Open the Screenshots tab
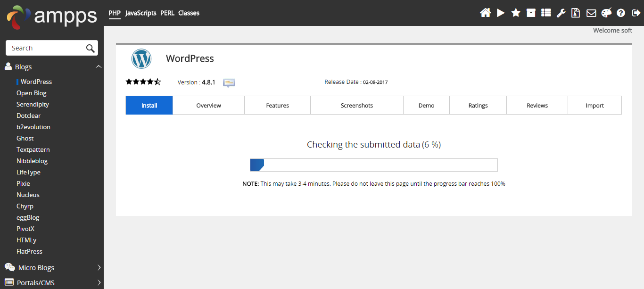 pyautogui.click(x=357, y=106)
